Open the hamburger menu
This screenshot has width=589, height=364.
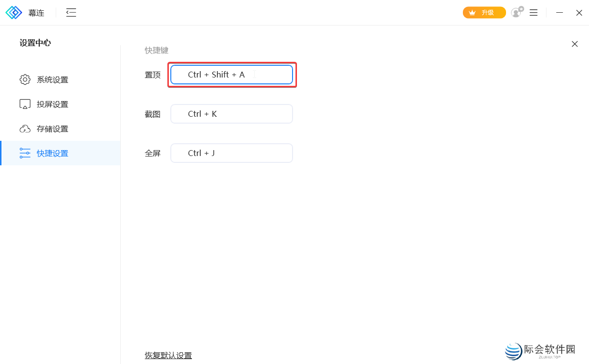point(533,13)
